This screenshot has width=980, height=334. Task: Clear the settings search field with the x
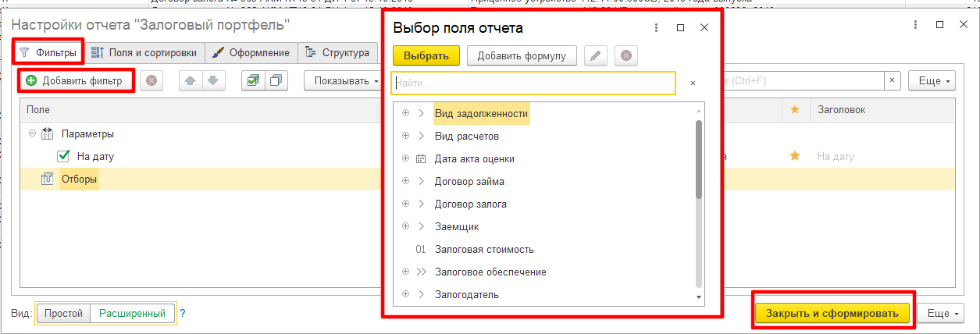[x=893, y=81]
